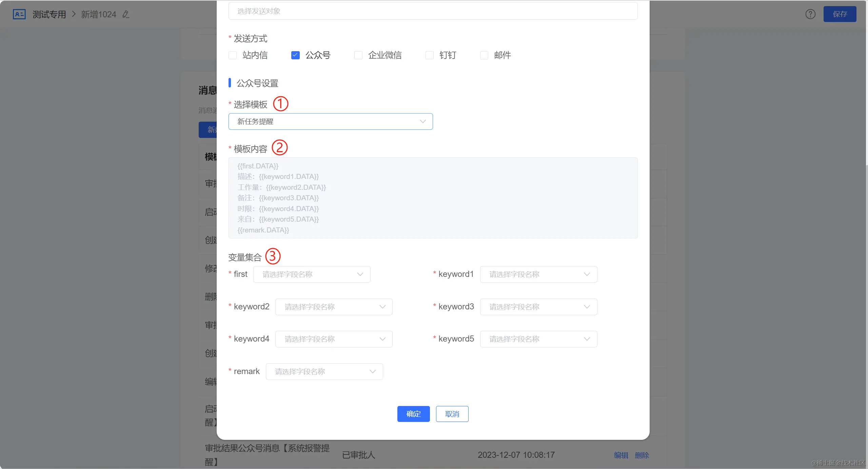Tick the 企业微信 checkbox
The height and width of the screenshot is (469, 868).
pyautogui.click(x=358, y=55)
